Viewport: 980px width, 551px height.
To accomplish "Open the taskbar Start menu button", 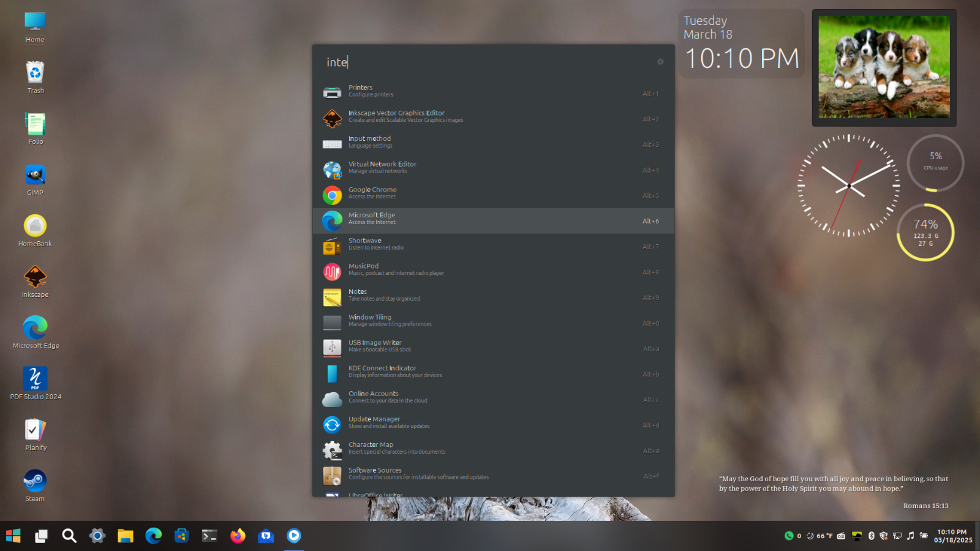I will (x=13, y=536).
